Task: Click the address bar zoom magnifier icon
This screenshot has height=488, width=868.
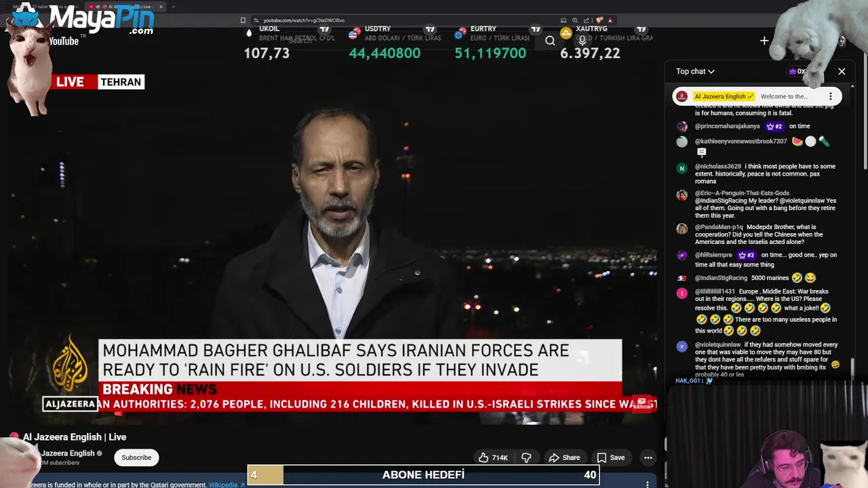Action: coord(575,20)
